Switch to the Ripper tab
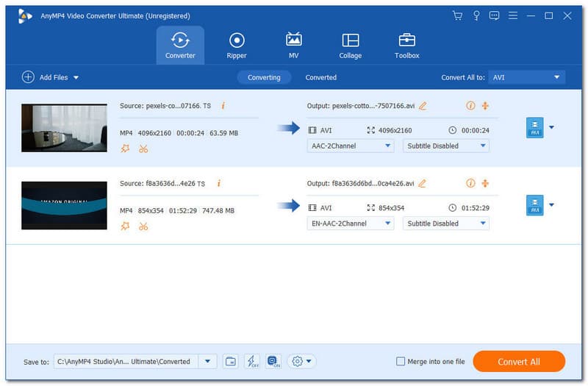The image size is (588, 386). point(237,46)
